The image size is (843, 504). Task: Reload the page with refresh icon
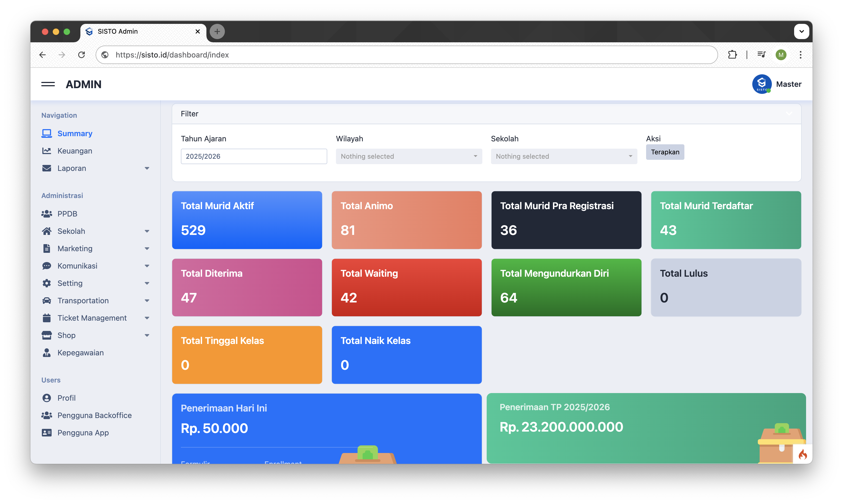pos(81,55)
